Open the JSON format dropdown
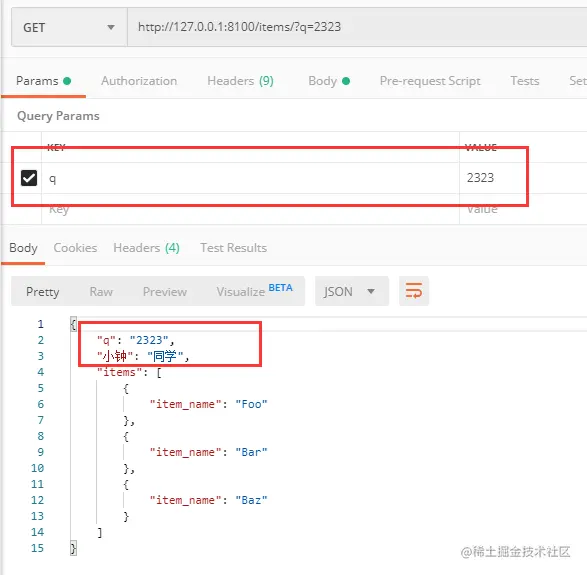 (352, 291)
